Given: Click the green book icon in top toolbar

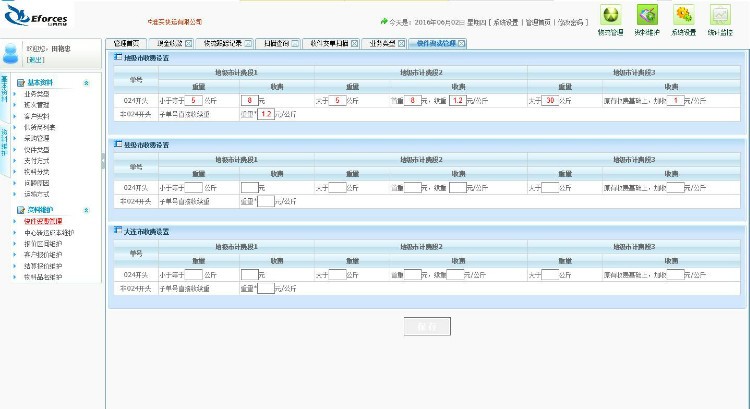Looking at the screenshot, I should point(647,15).
